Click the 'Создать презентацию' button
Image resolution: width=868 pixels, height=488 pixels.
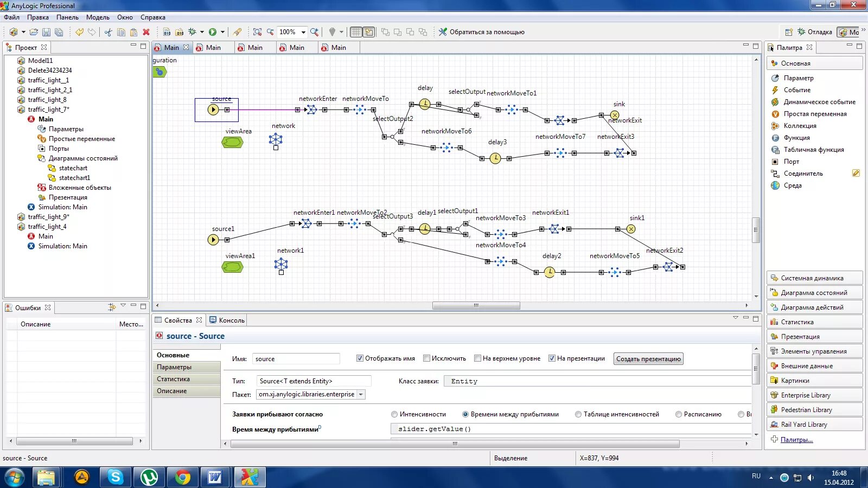click(x=648, y=359)
